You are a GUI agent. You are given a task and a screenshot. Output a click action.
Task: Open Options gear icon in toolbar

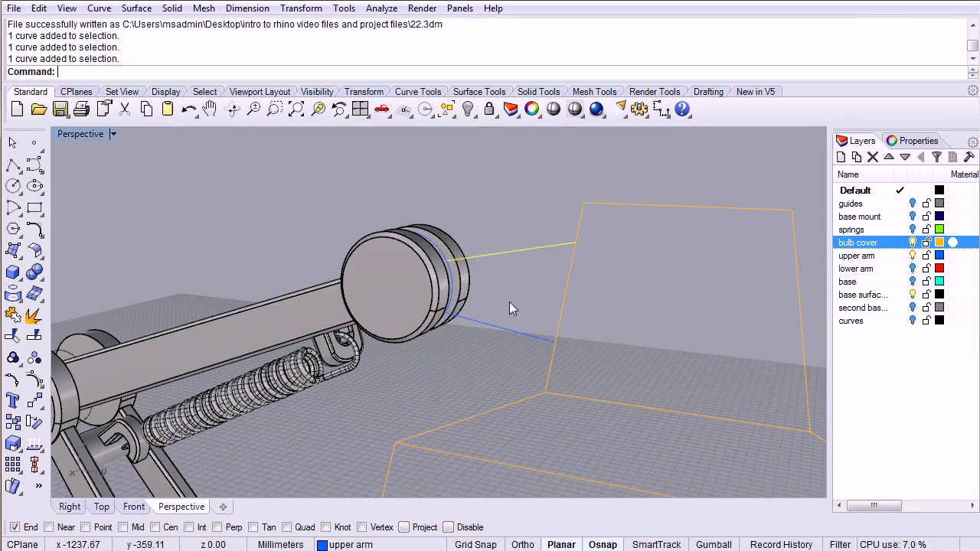(639, 109)
